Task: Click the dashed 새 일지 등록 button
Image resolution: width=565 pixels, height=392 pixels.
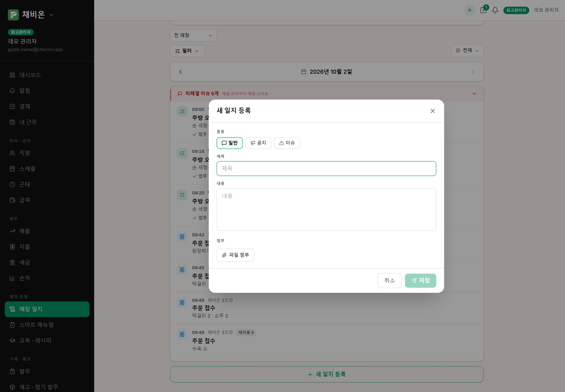Action: 326,374
